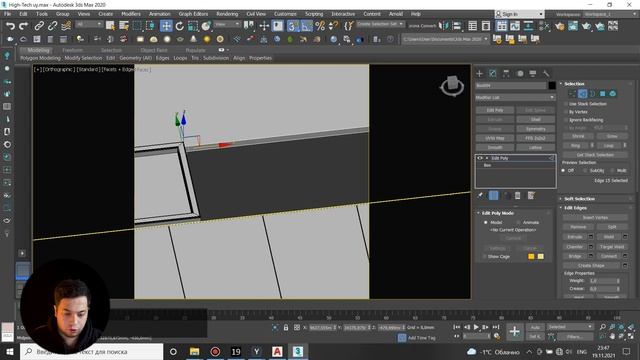This screenshot has height=360, width=640.
Task: Click the Chamfer button
Action: (x=575, y=247)
